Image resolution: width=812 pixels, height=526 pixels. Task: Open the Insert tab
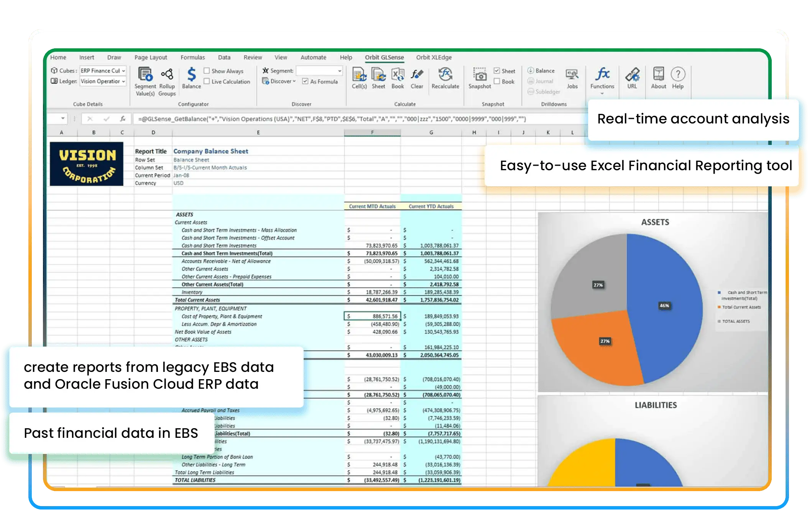tap(87, 58)
